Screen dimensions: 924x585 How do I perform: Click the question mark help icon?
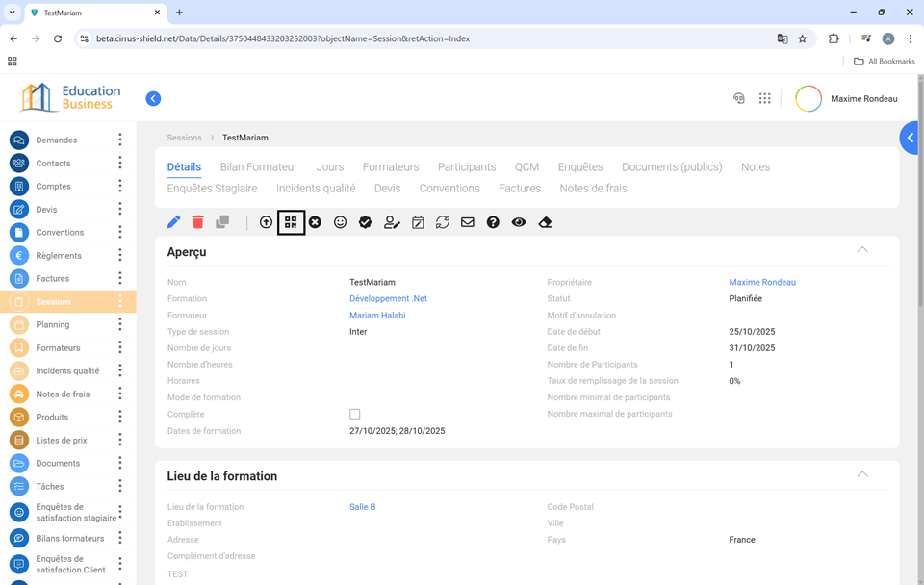[x=493, y=222]
